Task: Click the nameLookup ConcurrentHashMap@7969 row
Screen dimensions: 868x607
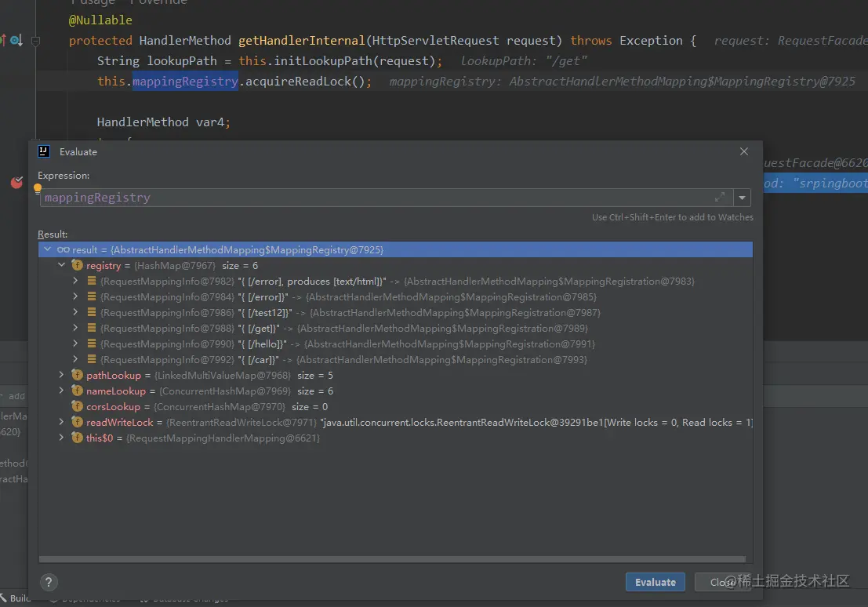Action: [395, 391]
